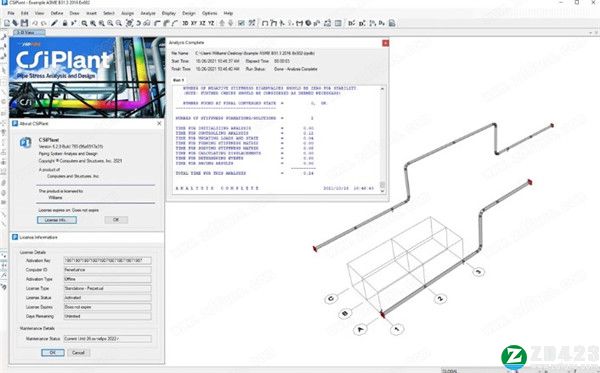The image size is (600, 373).
Task: Click the analysis log scroll-up arrow
Action: point(382,88)
